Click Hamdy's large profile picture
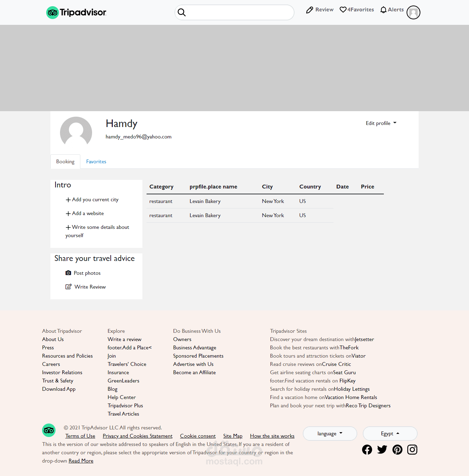 click(76, 133)
